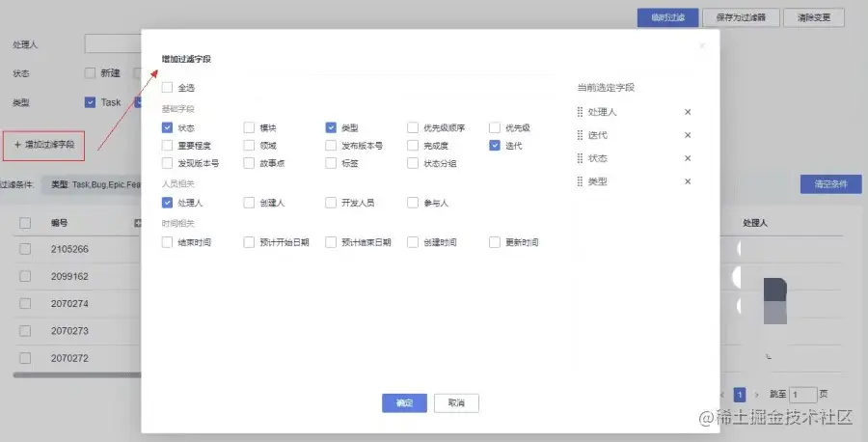Tick the 领域 checkbox
This screenshot has width=868, height=442.
pos(249,146)
